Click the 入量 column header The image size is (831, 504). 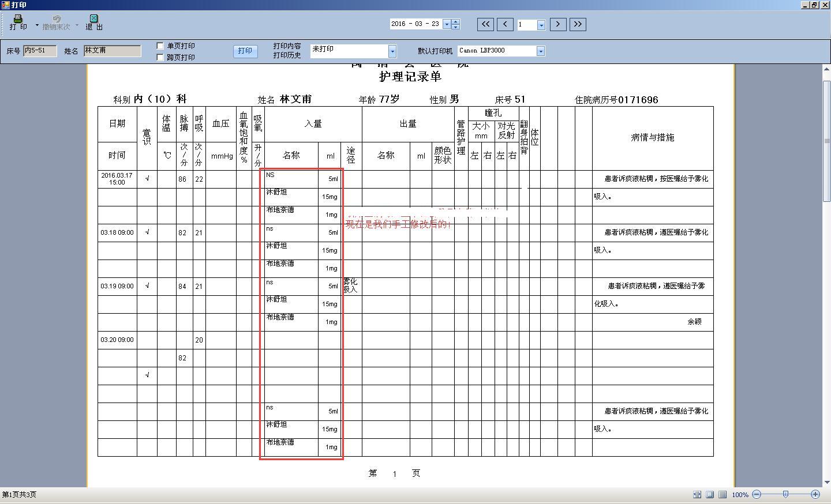(313, 124)
